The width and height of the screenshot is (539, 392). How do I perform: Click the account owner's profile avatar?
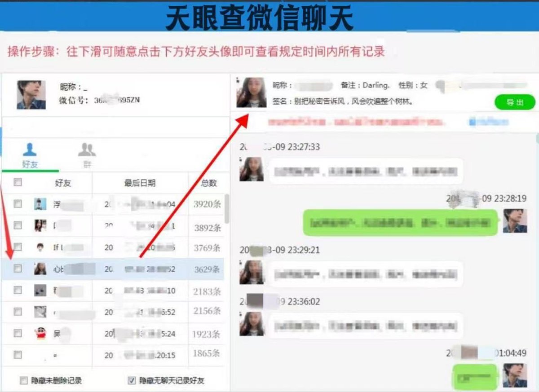31,95
